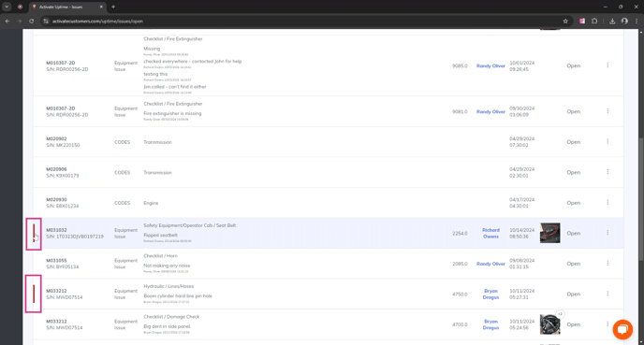Click the Ripped seatbelt description

[x=160, y=235]
